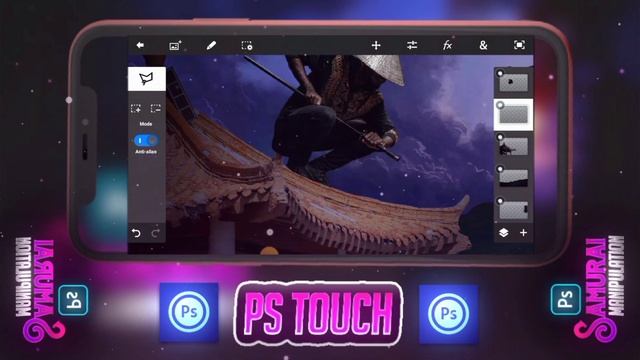Click the right round Ps Touch logo
640x360 pixels.
pos(449,313)
